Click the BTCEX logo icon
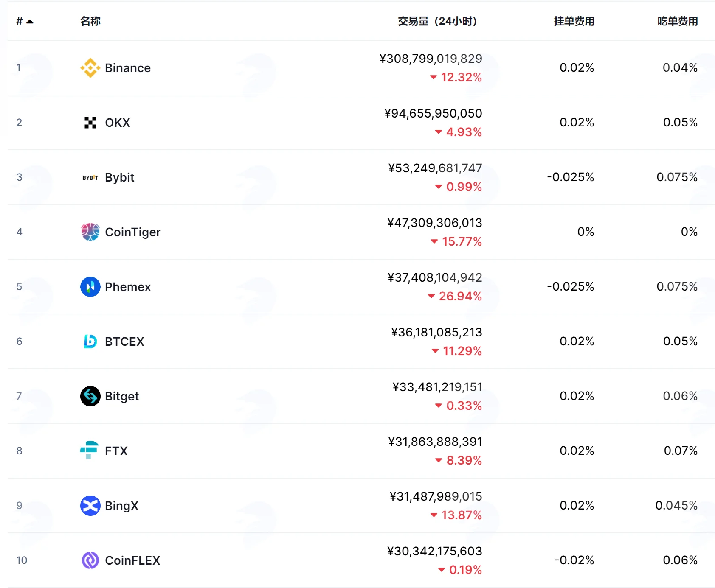 click(90, 342)
